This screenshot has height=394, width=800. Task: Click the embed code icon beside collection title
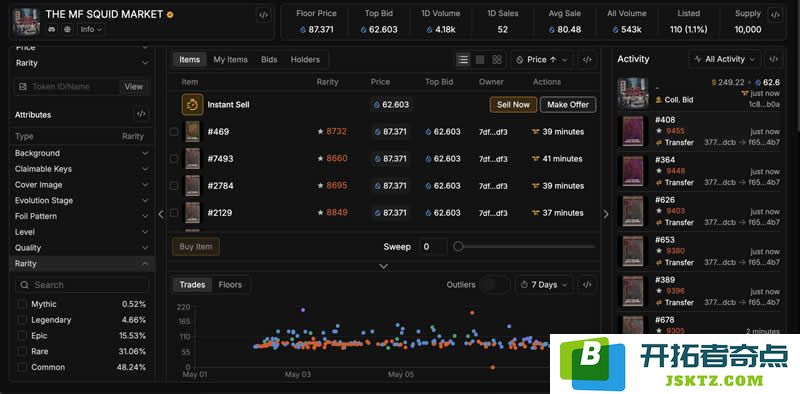point(263,15)
